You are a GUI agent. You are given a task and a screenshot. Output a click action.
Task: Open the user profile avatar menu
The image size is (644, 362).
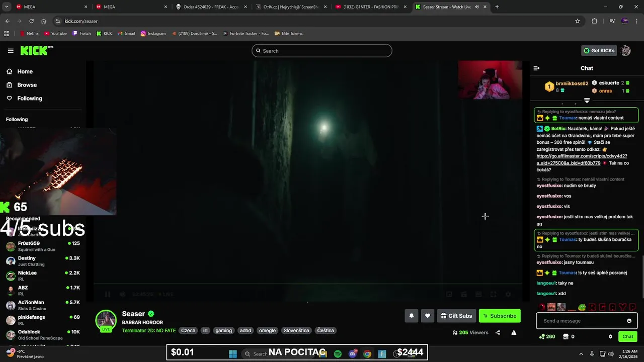(625, 51)
